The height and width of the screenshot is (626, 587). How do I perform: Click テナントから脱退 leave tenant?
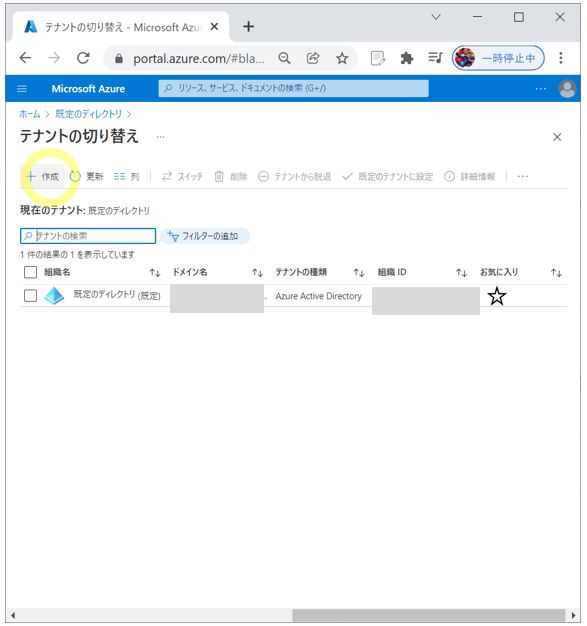pyautogui.click(x=295, y=176)
